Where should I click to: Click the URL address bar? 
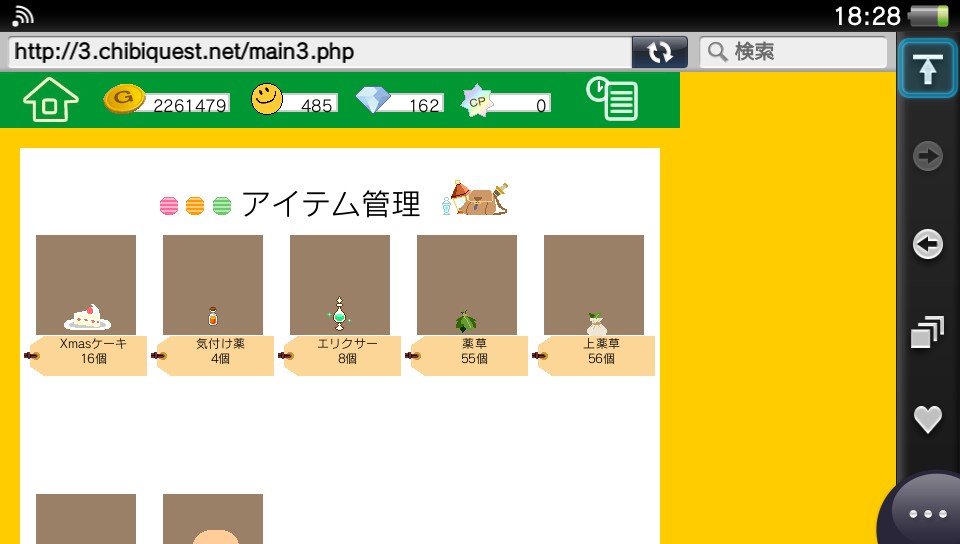coord(320,52)
